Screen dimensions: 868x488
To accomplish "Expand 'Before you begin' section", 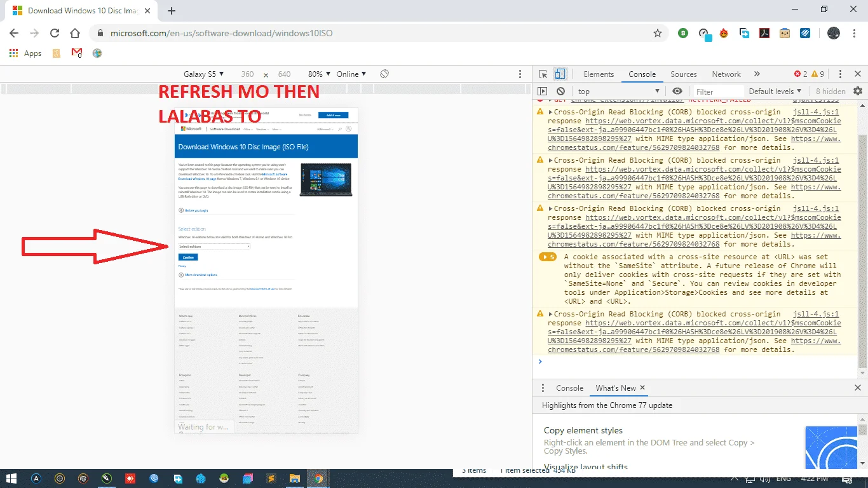I will point(193,210).
